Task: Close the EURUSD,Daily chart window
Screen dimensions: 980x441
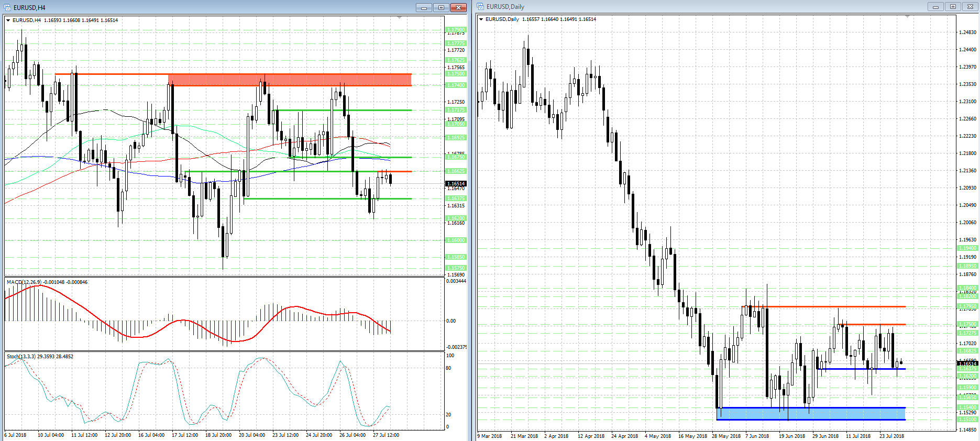Action: point(970,7)
